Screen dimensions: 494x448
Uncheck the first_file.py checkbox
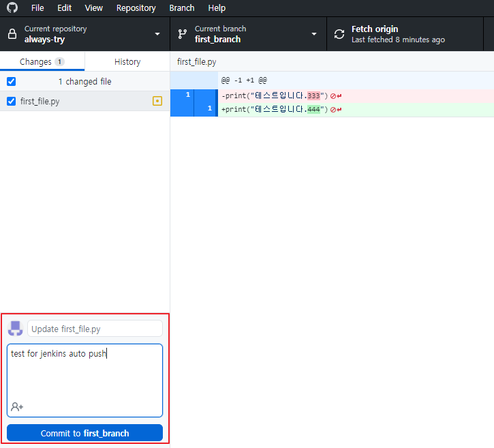[12, 101]
